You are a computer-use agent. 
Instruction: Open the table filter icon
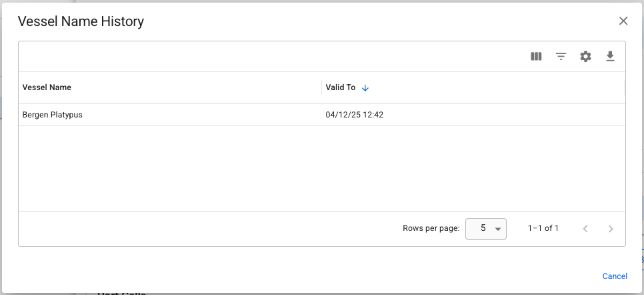coord(561,57)
